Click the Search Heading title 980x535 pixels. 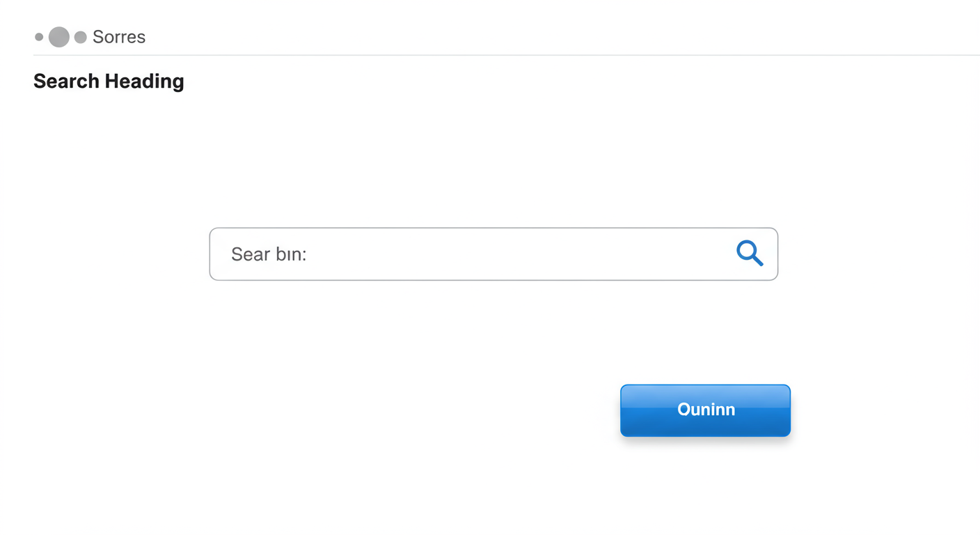[x=109, y=82]
